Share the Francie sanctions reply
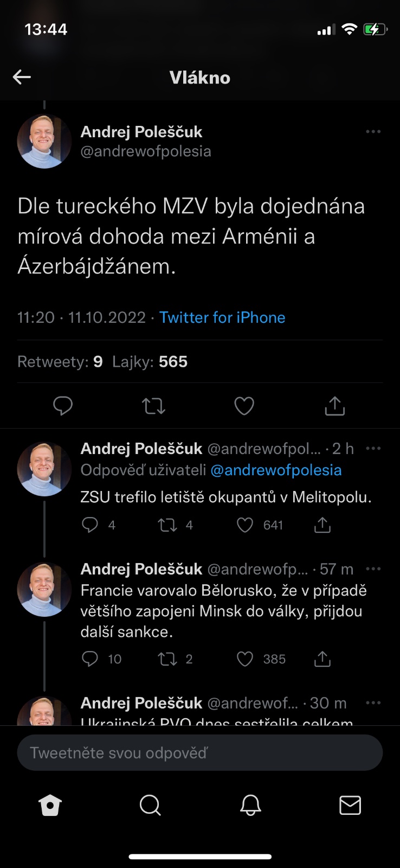Screen dimensions: 400x868 pos(322,659)
